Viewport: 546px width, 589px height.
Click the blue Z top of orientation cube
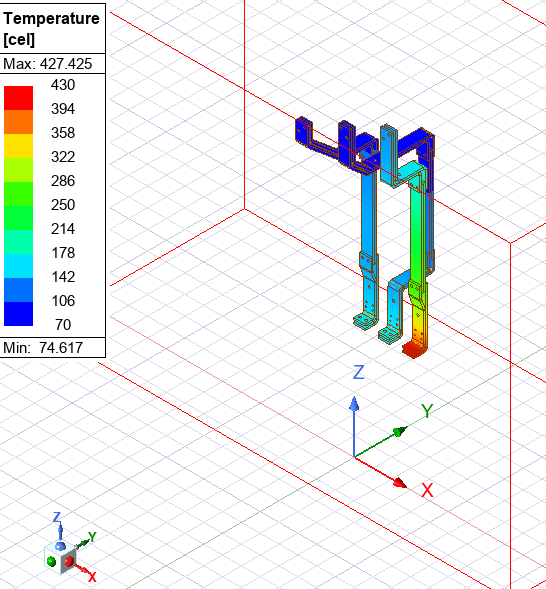point(60,545)
